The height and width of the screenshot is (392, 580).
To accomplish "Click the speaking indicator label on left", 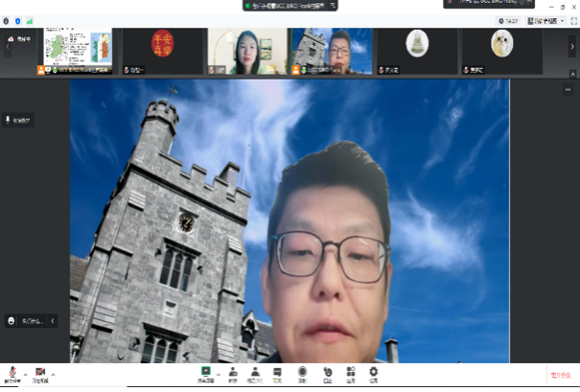I will point(18,121).
